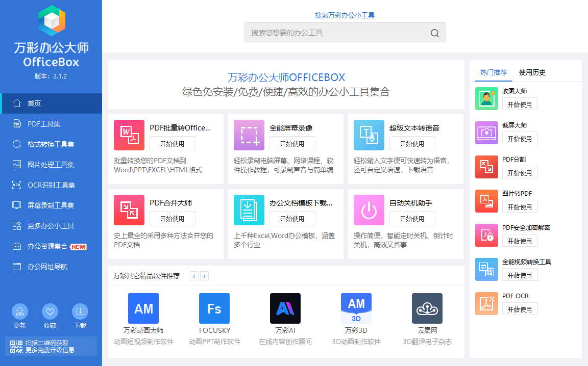Click the 更新 update icon
The height and width of the screenshot is (366, 588).
point(19,311)
